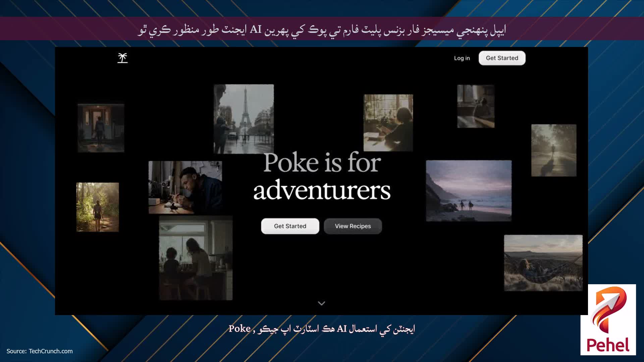Select the Eiffel Tower photo
This screenshot has width=644, height=362.
(244, 119)
